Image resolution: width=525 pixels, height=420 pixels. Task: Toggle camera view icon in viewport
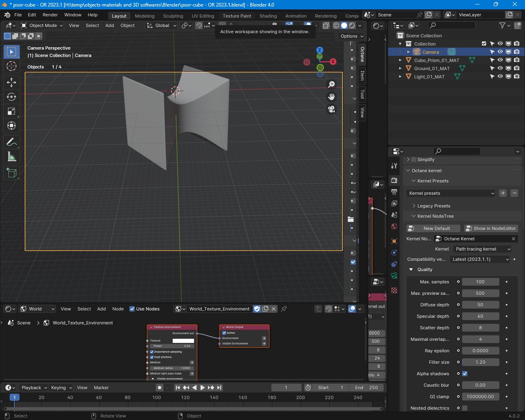click(x=331, y=110)
